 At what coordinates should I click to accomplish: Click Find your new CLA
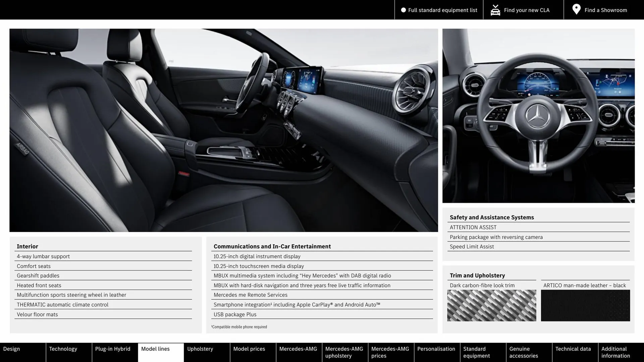click(x=527, y=10)
